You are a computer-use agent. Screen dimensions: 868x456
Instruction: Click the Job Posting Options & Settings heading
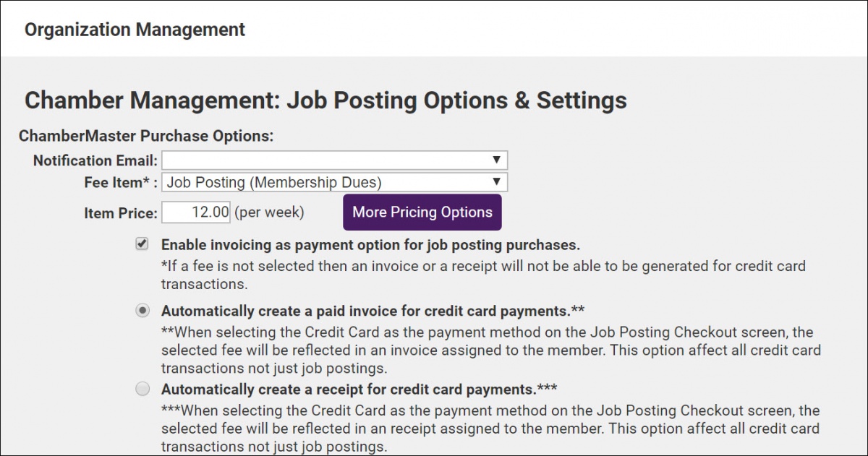click(325, 100)
